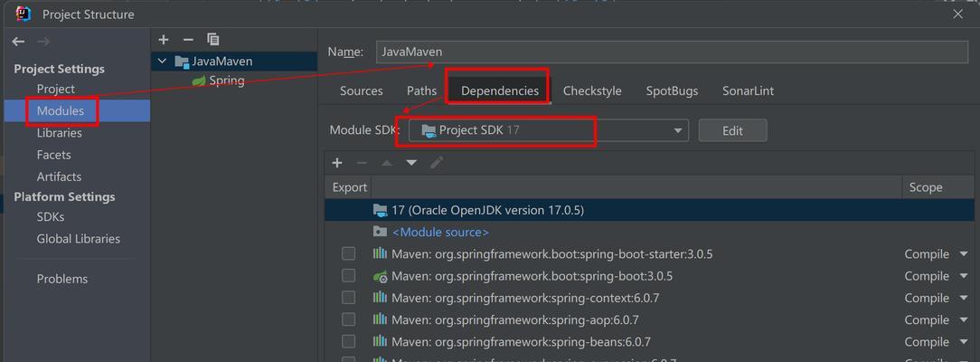Screen dimensions: 980x362
Task: Select Modules in Project Settings
Action: (60, 110)
